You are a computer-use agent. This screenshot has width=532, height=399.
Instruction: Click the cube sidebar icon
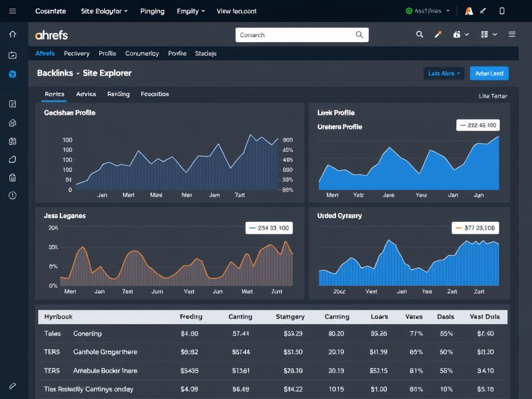pos(12,123)
